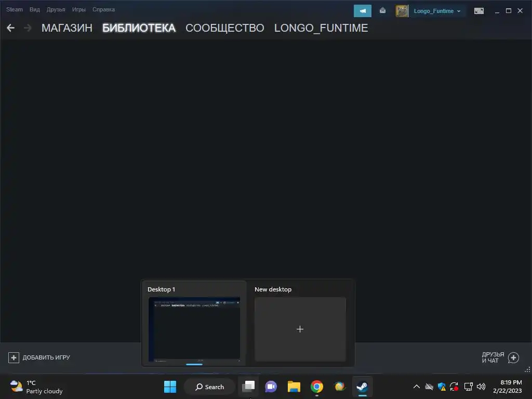Switch to the МАГАЗИН tab
Screen dimensions: 532x399
tap(67, 28)
